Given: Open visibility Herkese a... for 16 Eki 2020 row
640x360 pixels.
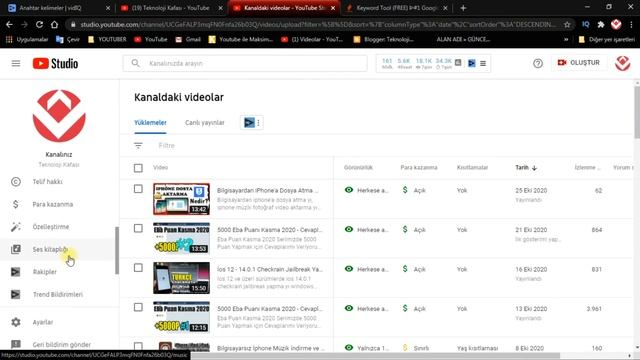Looking at the screenshot, I should [373, 269].
